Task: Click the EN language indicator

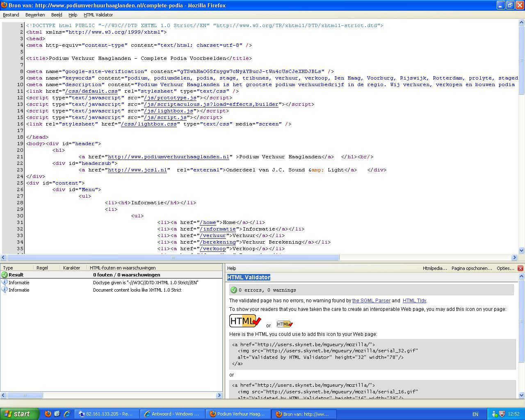Action: click(x=475, y=414)
